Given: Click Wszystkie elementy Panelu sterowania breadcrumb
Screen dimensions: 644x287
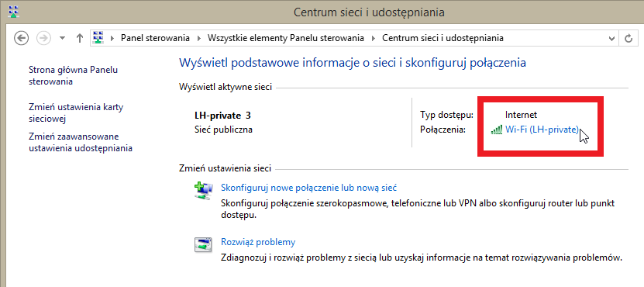Looking at the screenshot, I should (x=286, y=38).
